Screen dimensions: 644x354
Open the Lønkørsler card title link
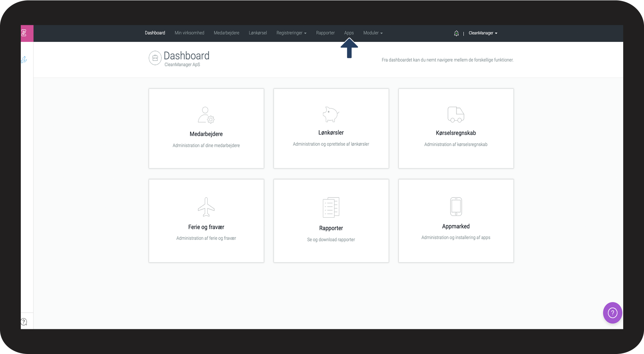331,133
